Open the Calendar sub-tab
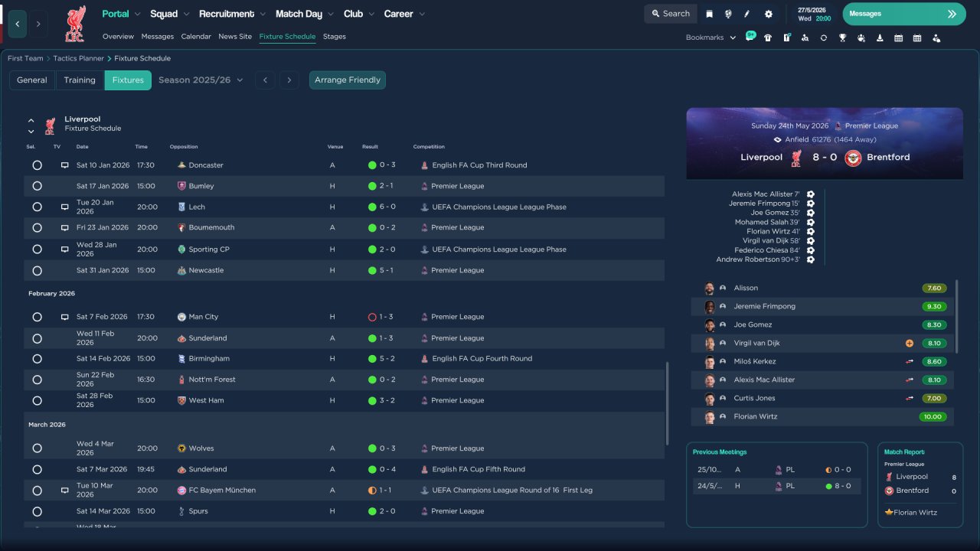This screenshot has height=551, width=980. 196,37
